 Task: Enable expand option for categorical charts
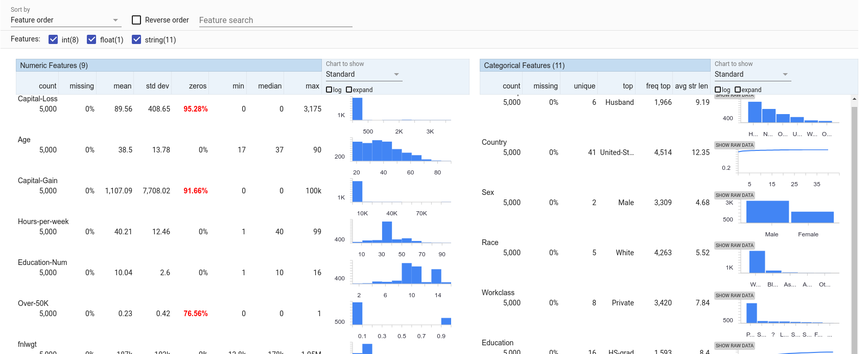point(738,90)
